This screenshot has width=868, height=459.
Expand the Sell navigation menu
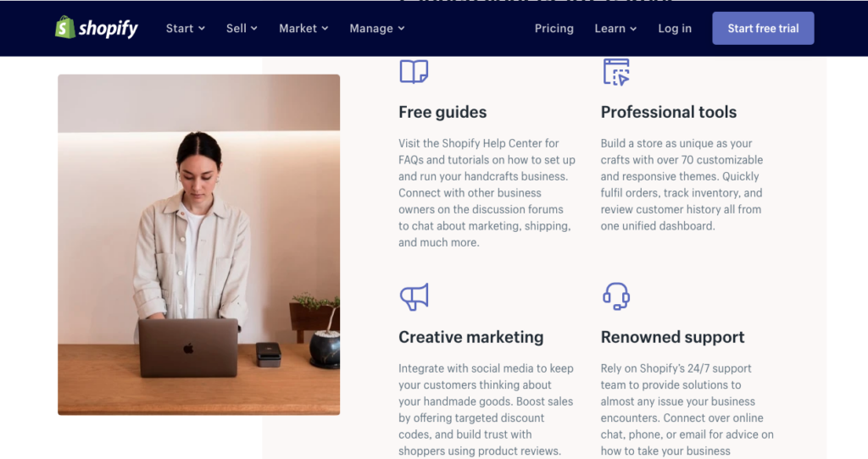coord(242,28)
